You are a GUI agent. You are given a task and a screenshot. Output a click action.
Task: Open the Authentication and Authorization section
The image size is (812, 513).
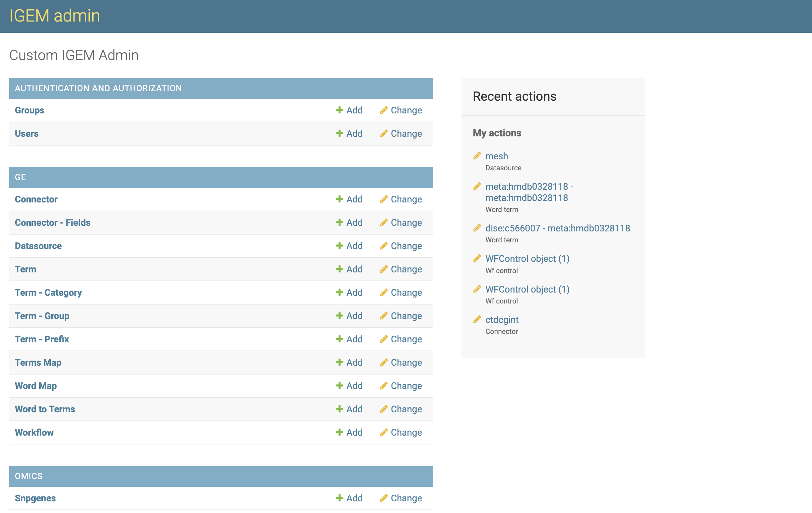point(98,88)
